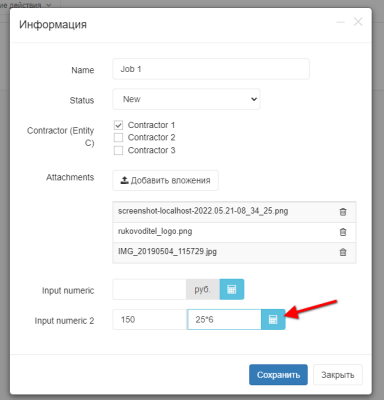Focus the Name field containing Job 1

click(x=211, y=69)
